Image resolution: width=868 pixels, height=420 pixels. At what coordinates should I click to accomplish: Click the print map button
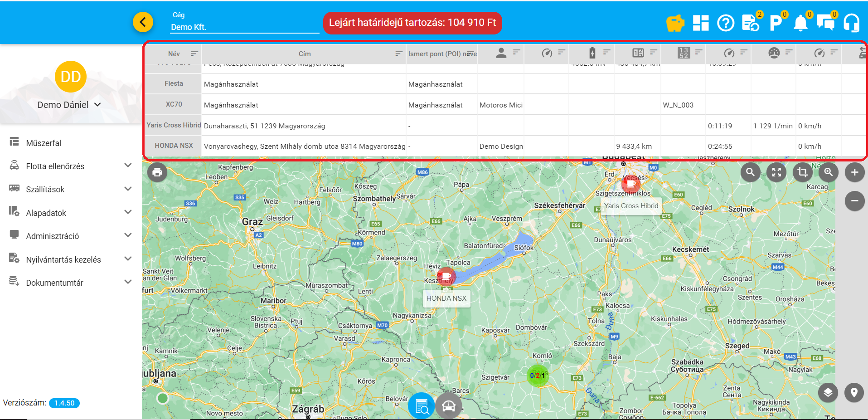[157, 172]
